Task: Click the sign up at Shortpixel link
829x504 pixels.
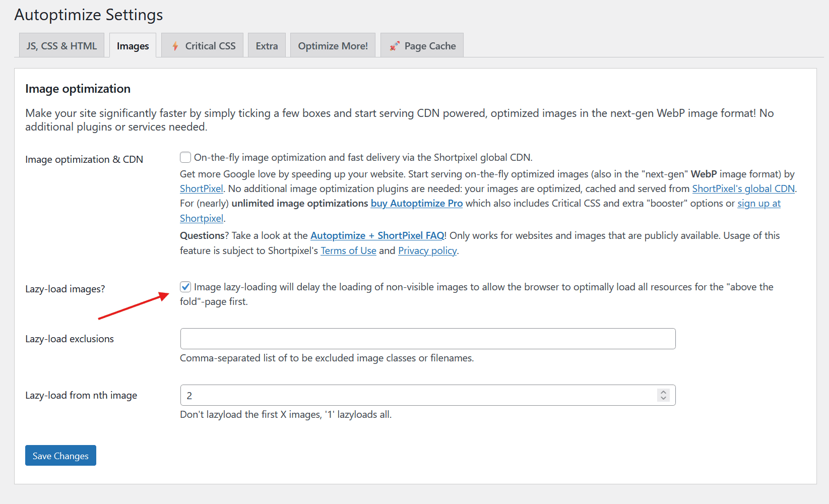Action: 759,203
